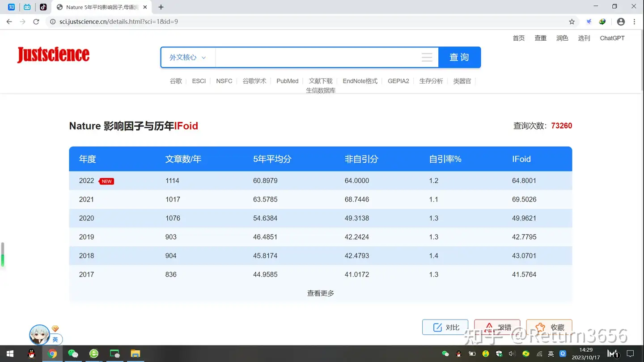This screenshot has width=644, height=362.
Task: Open QQ penguin from the taskbar
Action: pyautogui.click(x=31, y=354)
